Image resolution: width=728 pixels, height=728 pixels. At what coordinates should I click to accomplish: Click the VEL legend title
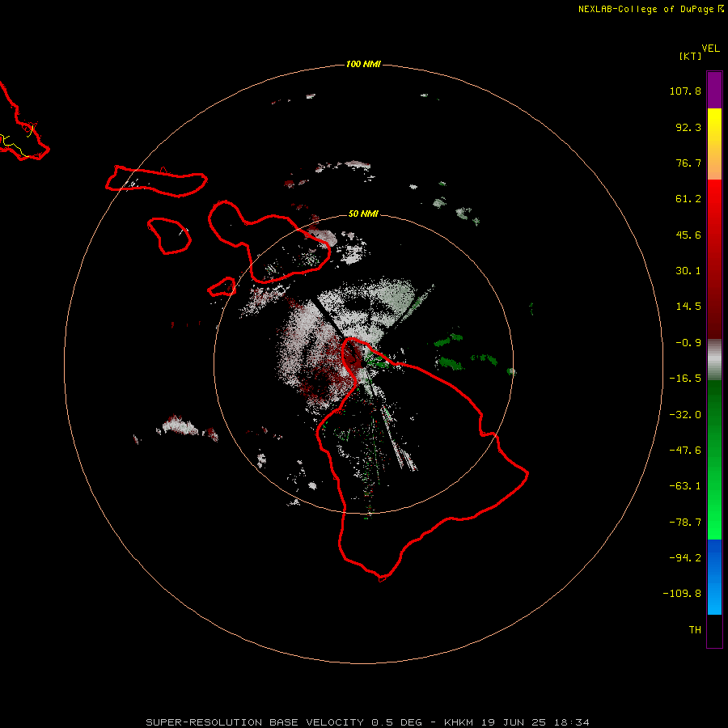coord(710,49)
